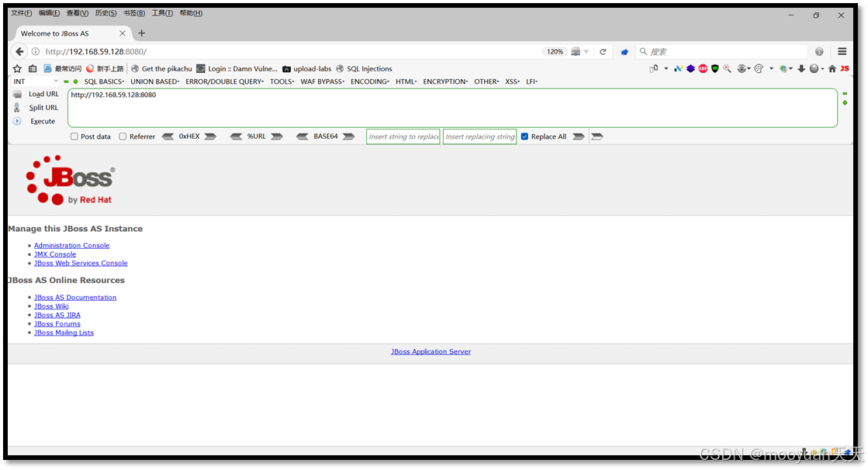Image resolution: width=868 pixels, height=470 pixels.
Task: Click the browser 搜索 search box
Action: click(x=721, y=51)
